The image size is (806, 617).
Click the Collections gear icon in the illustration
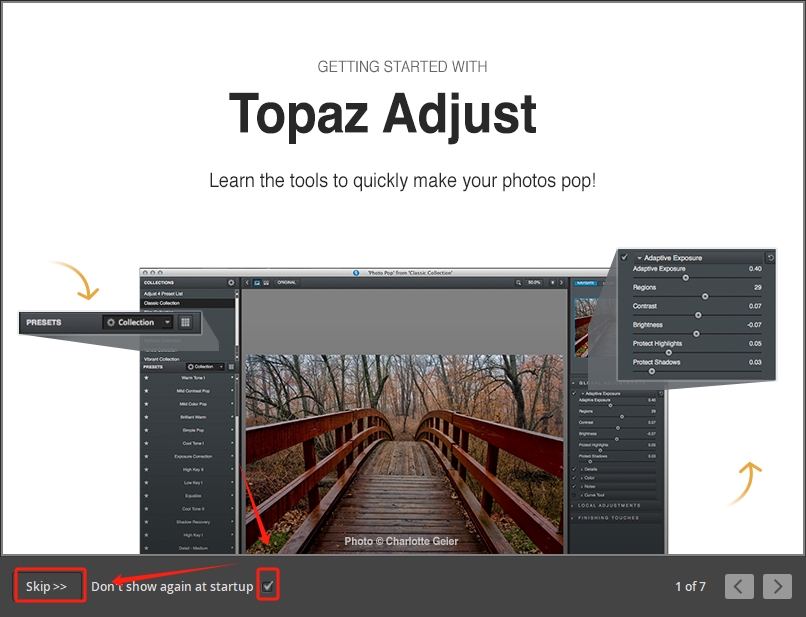click(x=231, y=283)
